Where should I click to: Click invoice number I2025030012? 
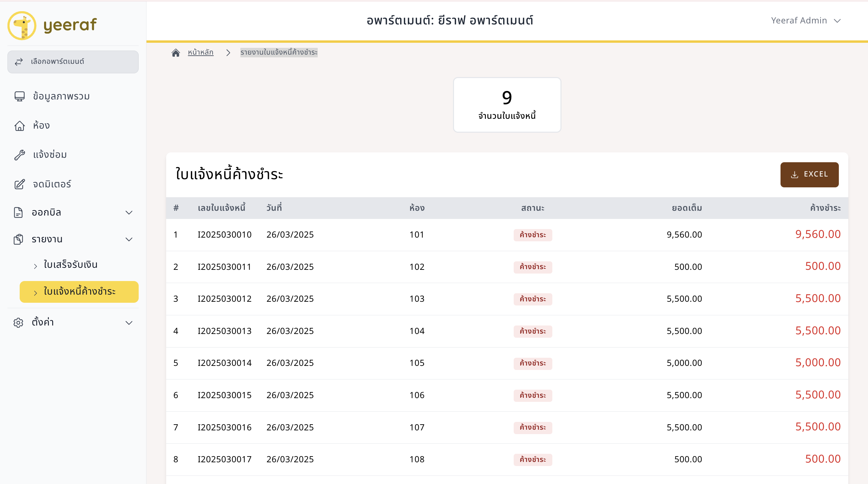(x=224, y=299)
